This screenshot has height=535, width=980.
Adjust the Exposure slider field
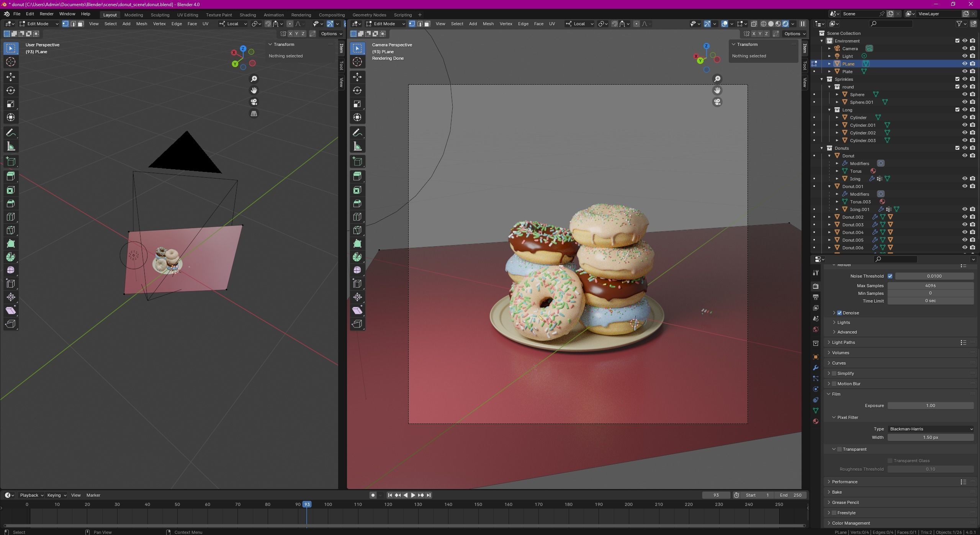(931, 406)
